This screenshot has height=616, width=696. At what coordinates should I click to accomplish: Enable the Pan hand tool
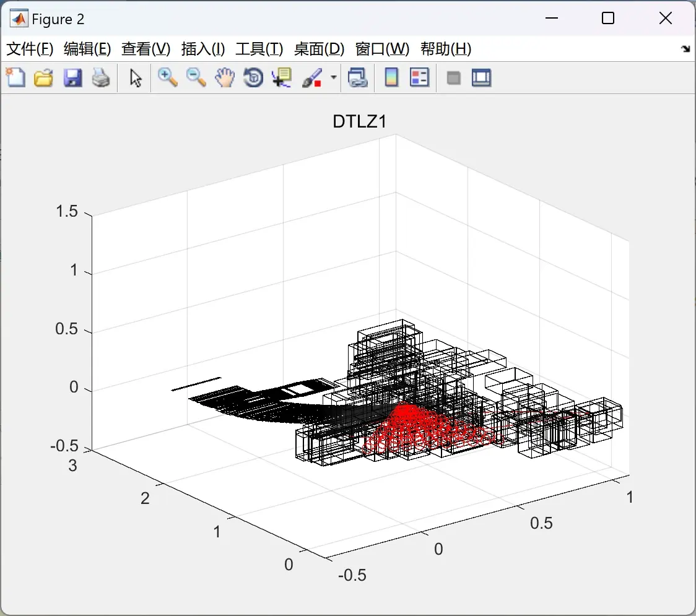pyautogui.click(x=225, y=78)
